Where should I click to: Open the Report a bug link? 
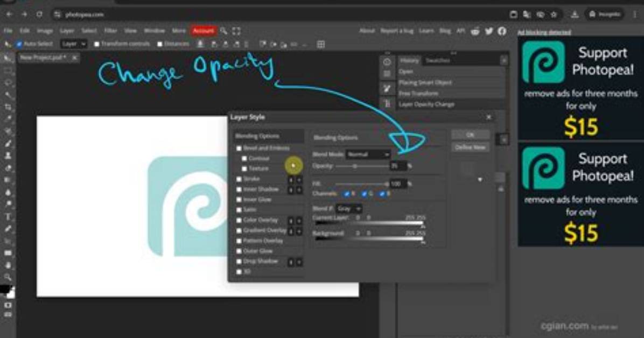click(397, 31)
